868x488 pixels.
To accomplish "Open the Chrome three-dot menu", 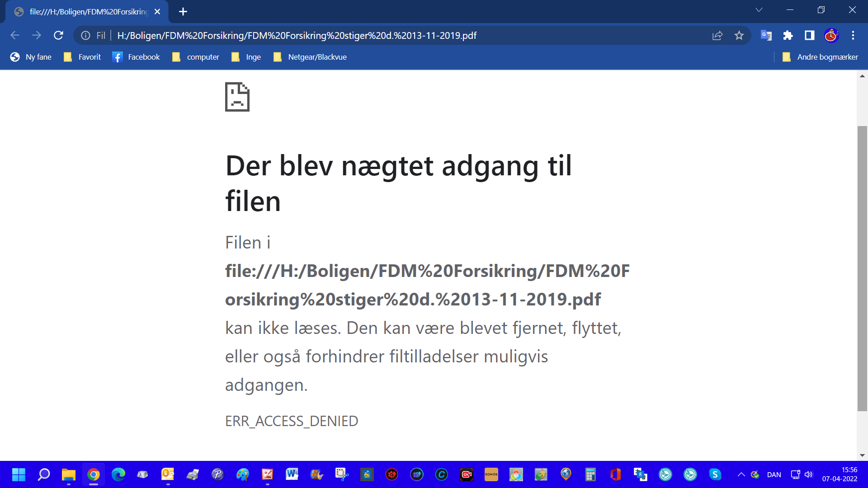I will coord(853,35).
